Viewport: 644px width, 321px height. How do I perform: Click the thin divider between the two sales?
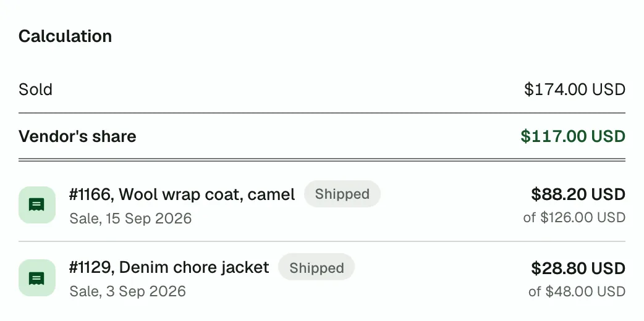tap(322, 241)
